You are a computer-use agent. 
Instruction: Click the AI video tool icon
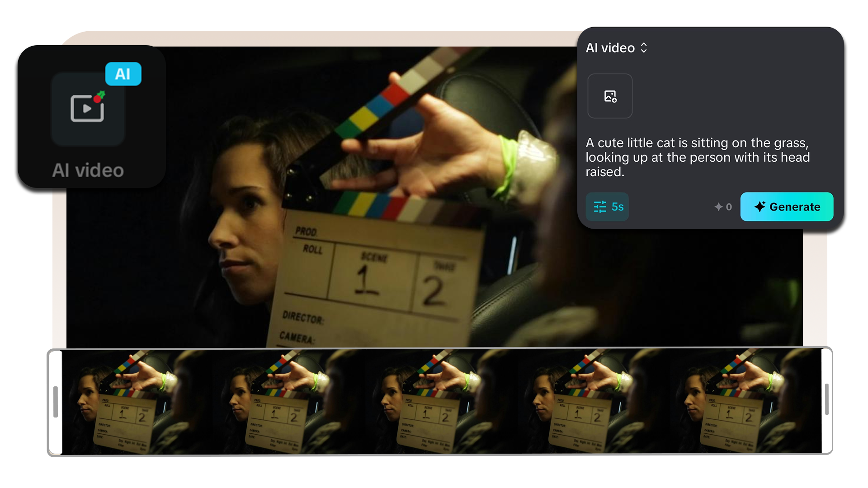coord(88,108)
